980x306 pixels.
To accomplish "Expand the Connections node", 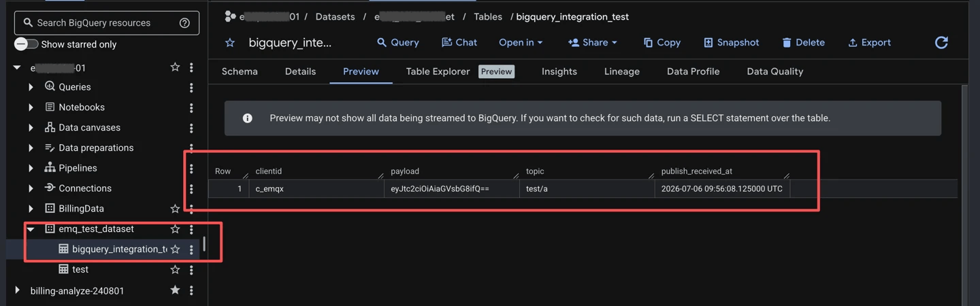I will coord(31,188).
